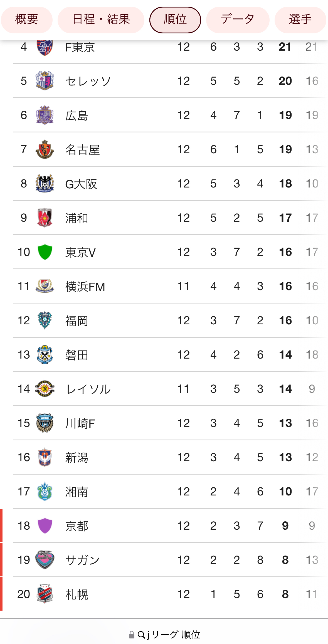Switch to the 概要 tab
Viewport: 328px width, 644px height.
[x=26, y=20]
